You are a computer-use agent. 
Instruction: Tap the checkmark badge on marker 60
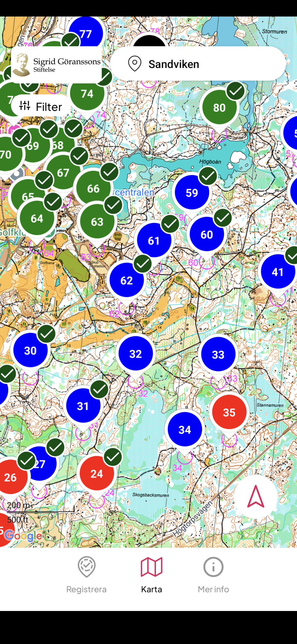tap(223, 218)
